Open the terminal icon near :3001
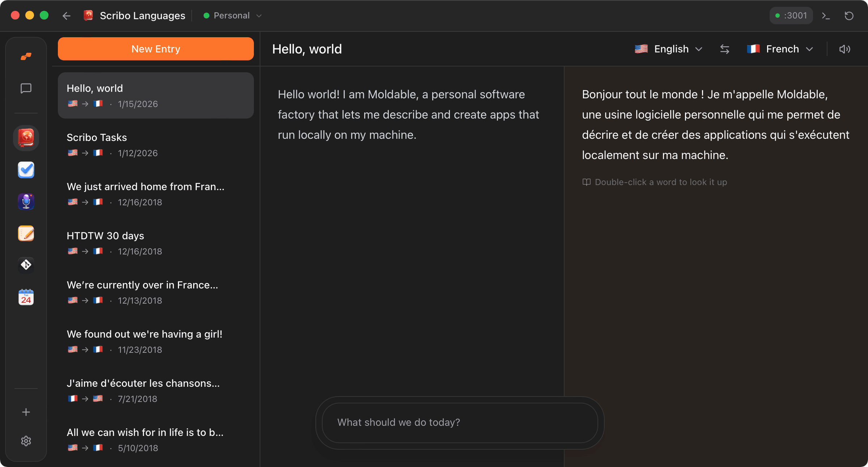 [x=826, y=16]
